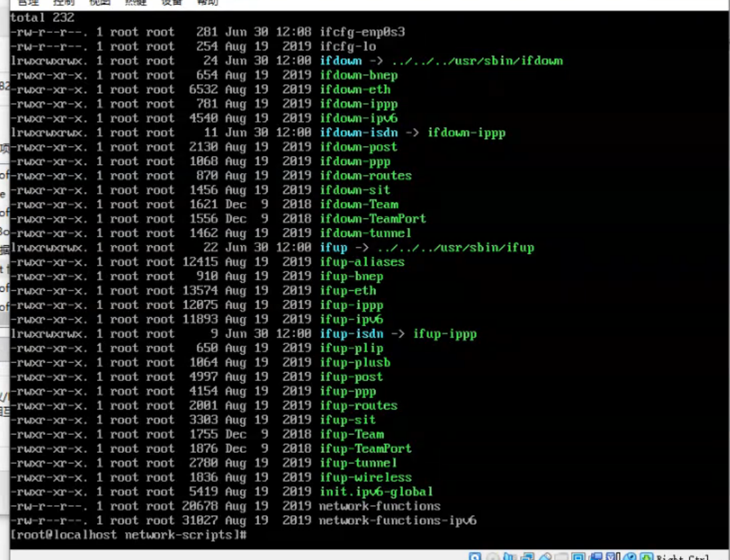
Task: Click the video recording status icon
Action: point(596,555)
